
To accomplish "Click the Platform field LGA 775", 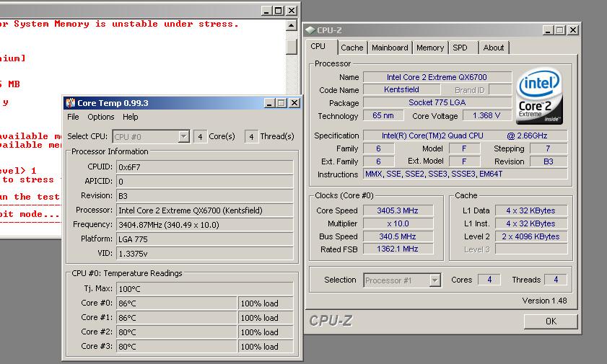I will tap(204, 239).
